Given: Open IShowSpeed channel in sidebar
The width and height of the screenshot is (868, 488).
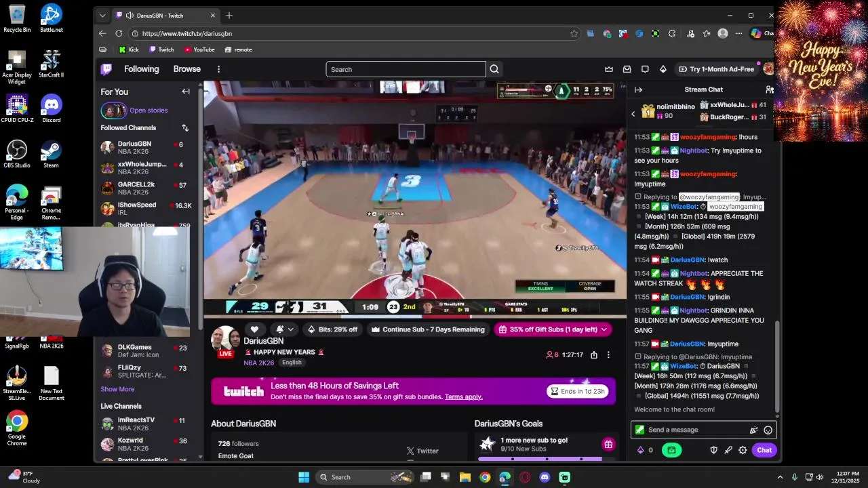Looking at the screenshot, I should [145, 209].
